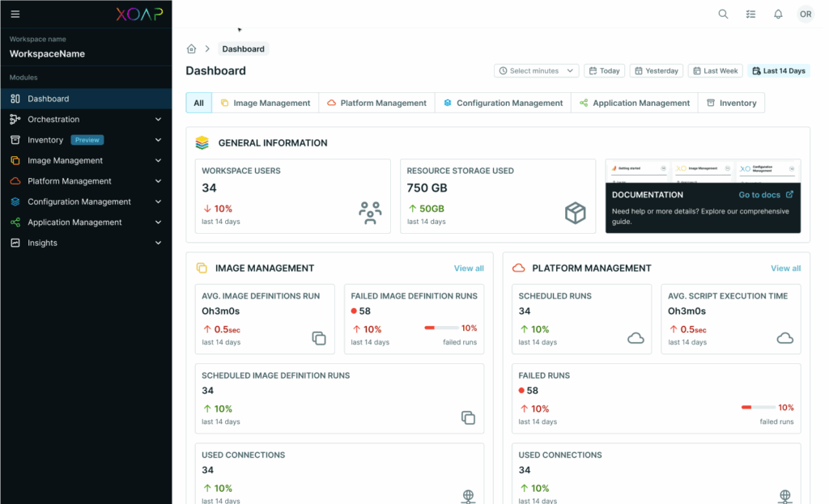Open the search icon in the top bar
Viewport: 829px width, 504px height.
coord(723,14)
